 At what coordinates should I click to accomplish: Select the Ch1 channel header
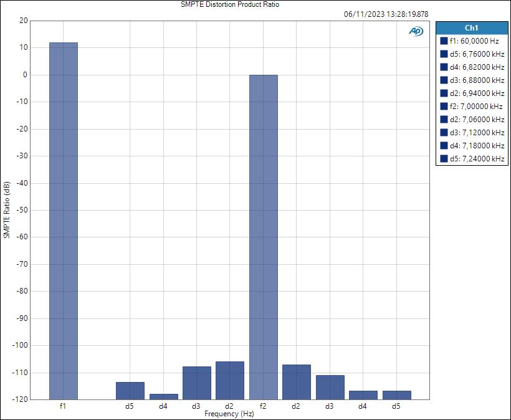(470, 26)
